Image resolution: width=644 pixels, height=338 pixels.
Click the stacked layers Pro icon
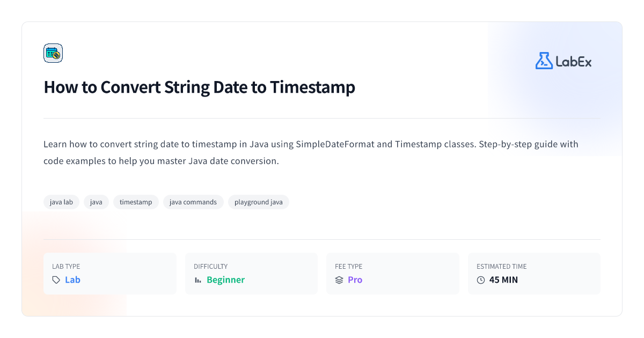[339, 280]
